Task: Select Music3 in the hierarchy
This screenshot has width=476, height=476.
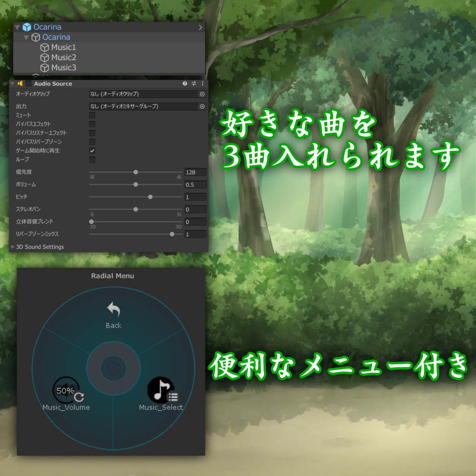Action: 64,67
